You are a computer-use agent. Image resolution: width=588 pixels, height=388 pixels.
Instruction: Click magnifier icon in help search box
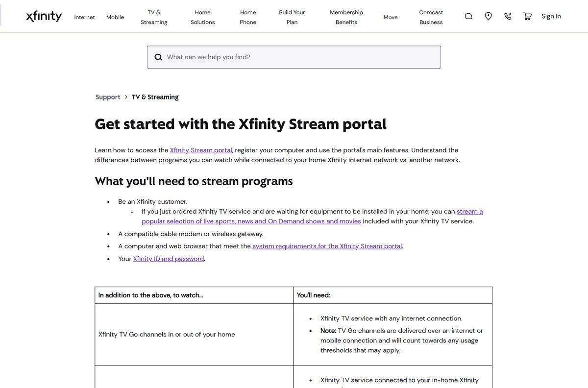pyautogui.click(x=158, y=57)
